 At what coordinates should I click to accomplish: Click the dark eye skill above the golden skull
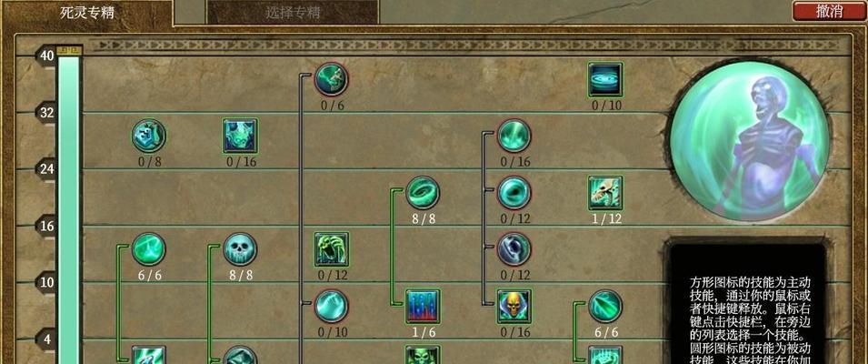[514, 249]
